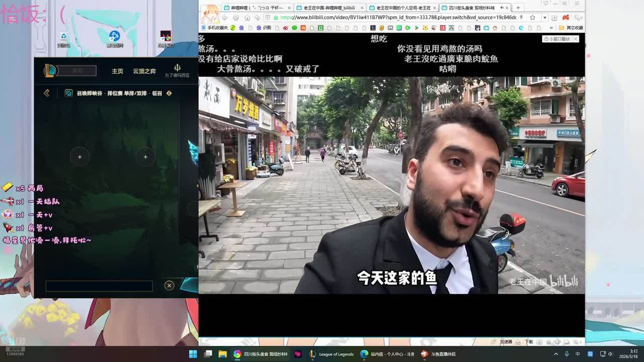The image size is (644, 362).
Task: Go to browser home page
Action: click(x=247, y=18)
